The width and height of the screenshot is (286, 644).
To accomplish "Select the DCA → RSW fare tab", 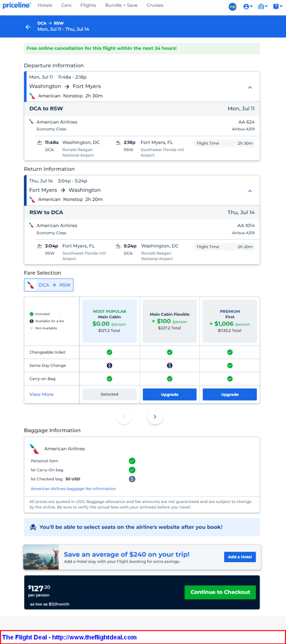I will point(49,285).
